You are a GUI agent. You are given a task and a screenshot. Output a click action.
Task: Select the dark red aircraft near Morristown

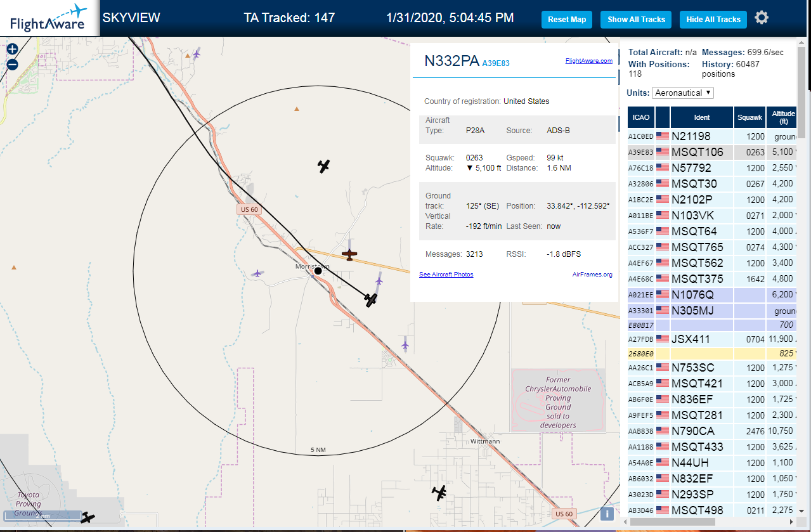(349, 254)
